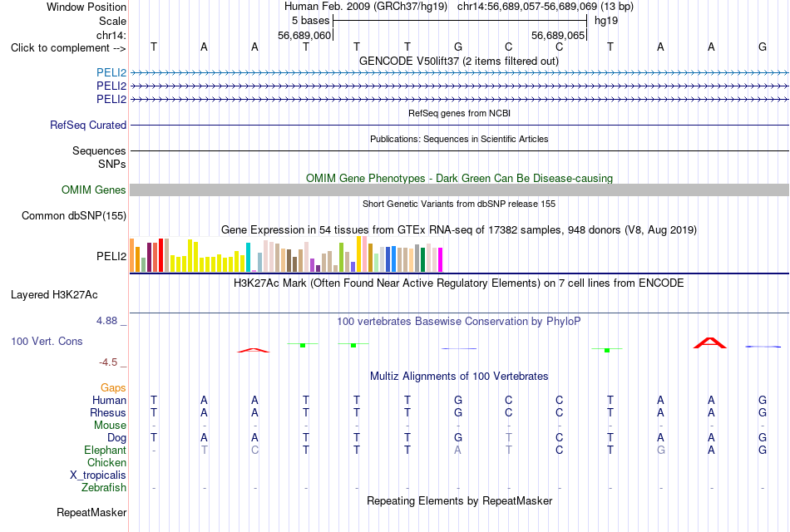
Task: Select the Chicken species label
Action: pos(106,462)
